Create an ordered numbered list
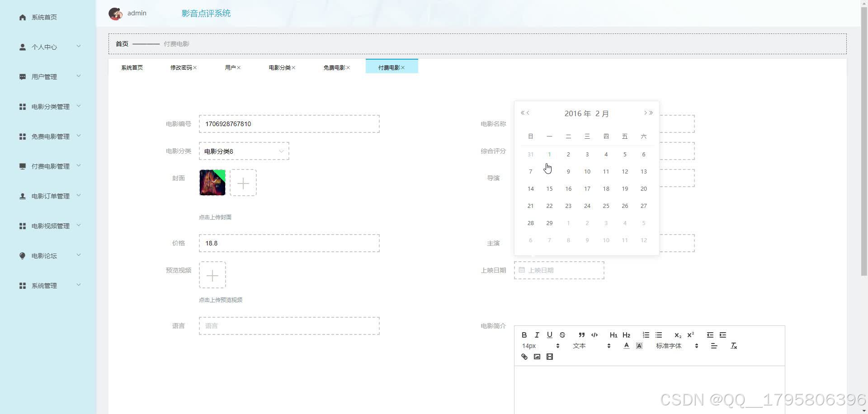The image size is (868, 414). (646, 335)
